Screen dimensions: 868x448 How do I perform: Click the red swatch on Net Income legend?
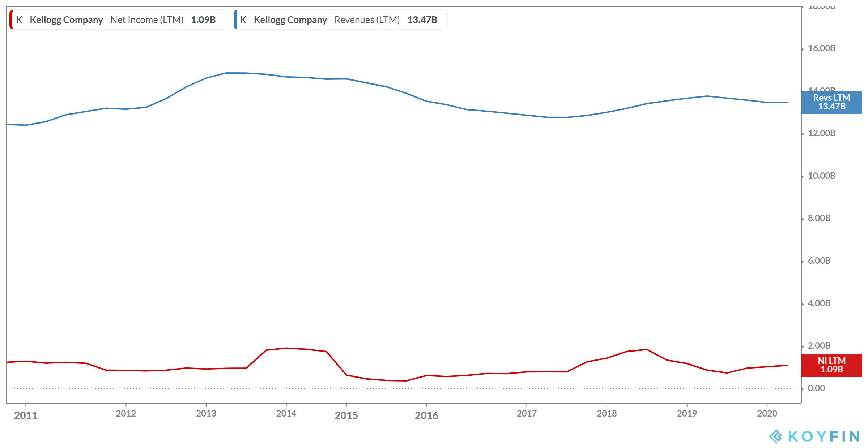pos(11,20)
